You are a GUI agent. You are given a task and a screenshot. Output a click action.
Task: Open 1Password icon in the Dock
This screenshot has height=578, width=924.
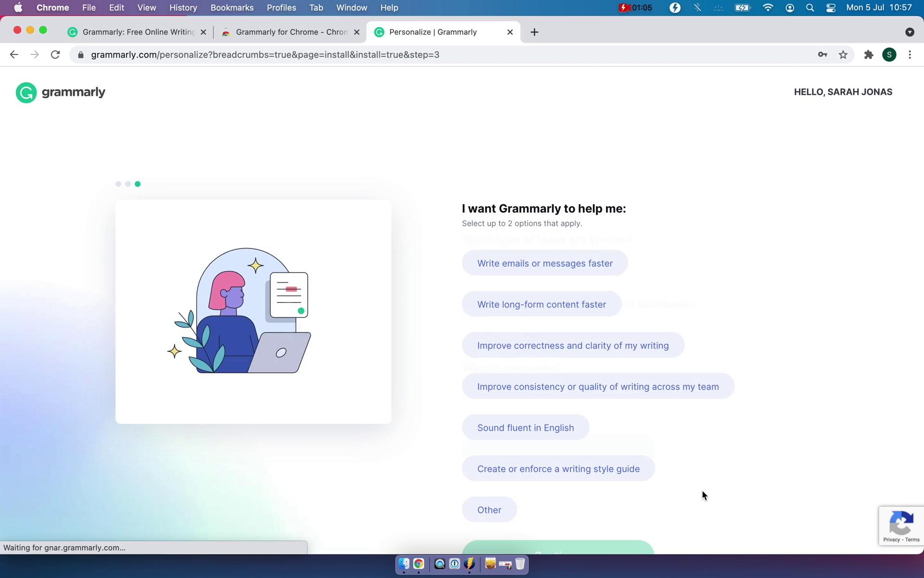click(x=454, y=564)
